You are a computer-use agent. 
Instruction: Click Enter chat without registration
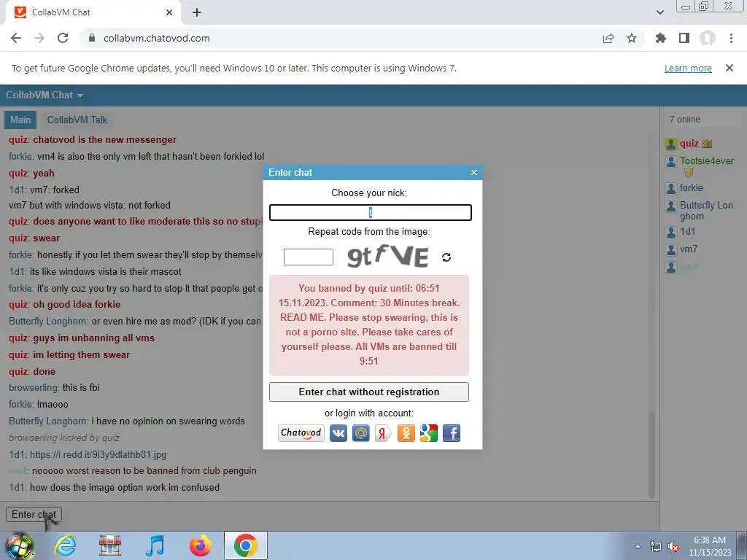[x=368, y=392]
